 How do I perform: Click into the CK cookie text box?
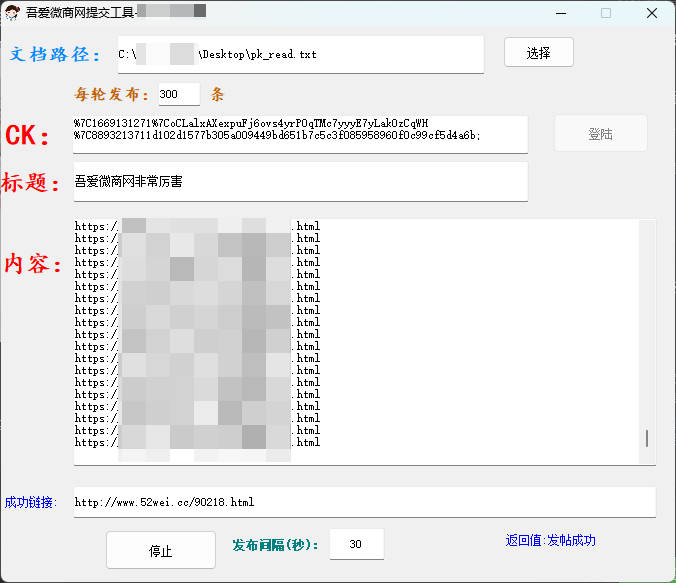click(299, 134)
